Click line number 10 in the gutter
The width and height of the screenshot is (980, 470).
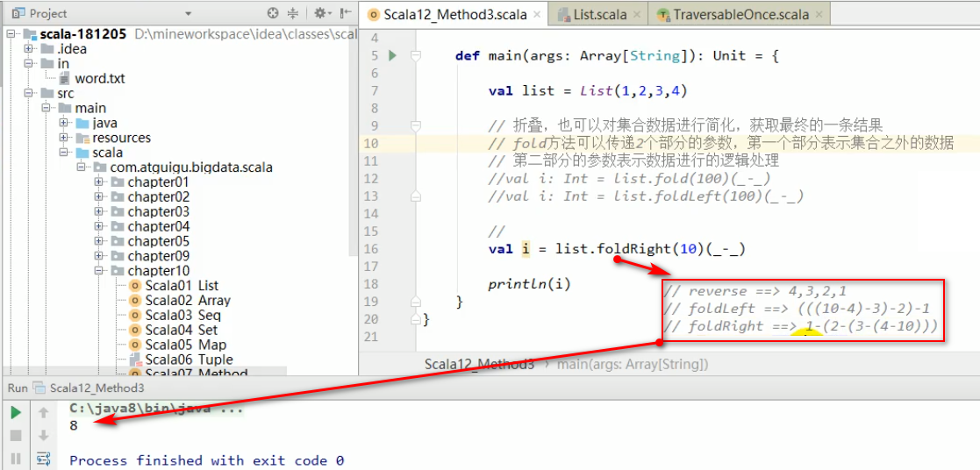click(x=371, y=143)
